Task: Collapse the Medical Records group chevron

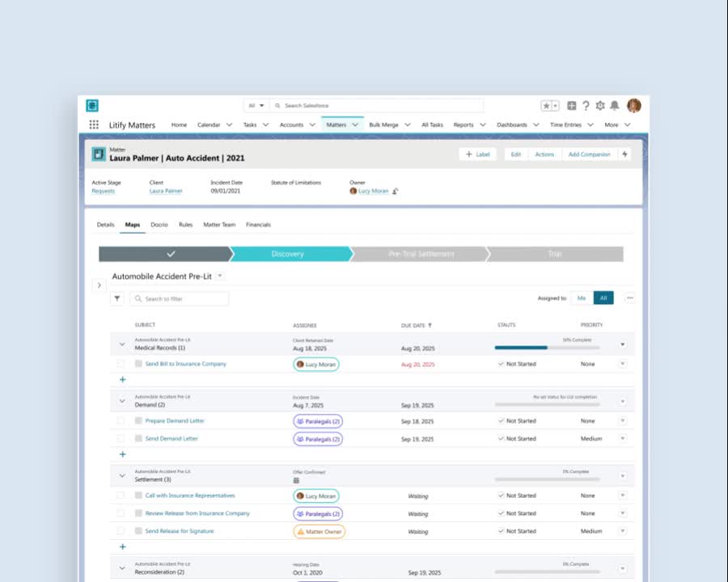Action: click(x=122, y=344)
